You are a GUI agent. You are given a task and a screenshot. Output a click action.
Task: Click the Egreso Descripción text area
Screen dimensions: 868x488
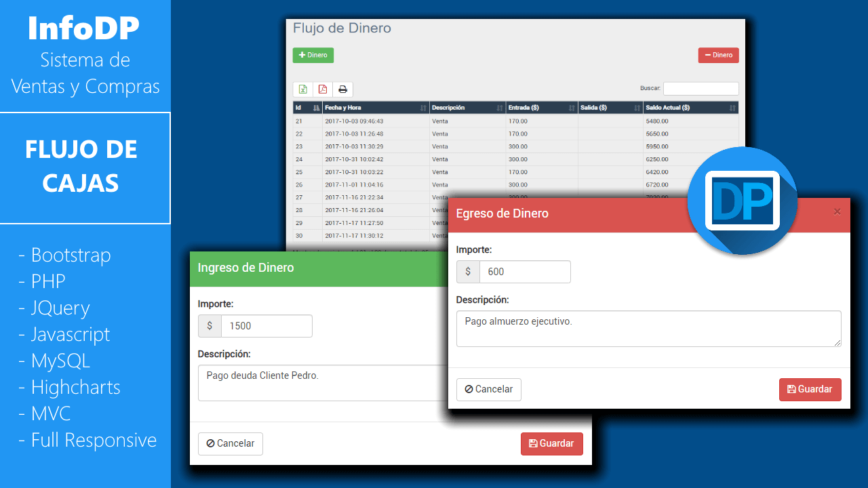[648, 329]
